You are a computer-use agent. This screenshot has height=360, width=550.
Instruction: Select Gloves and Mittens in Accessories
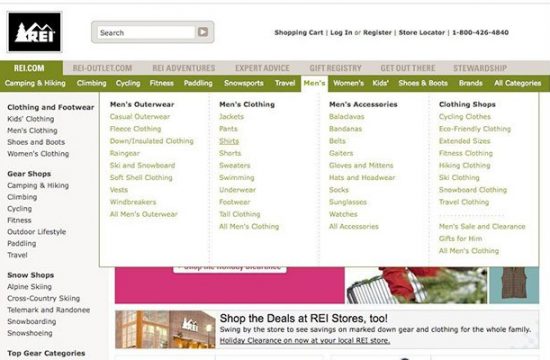(361, 165)
